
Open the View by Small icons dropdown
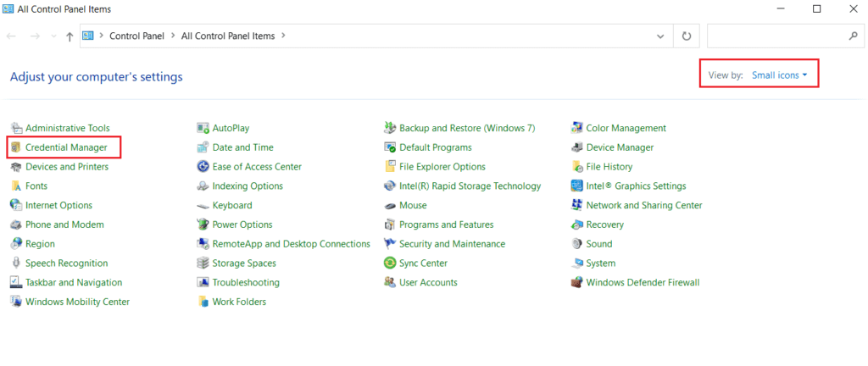(779, 75)
